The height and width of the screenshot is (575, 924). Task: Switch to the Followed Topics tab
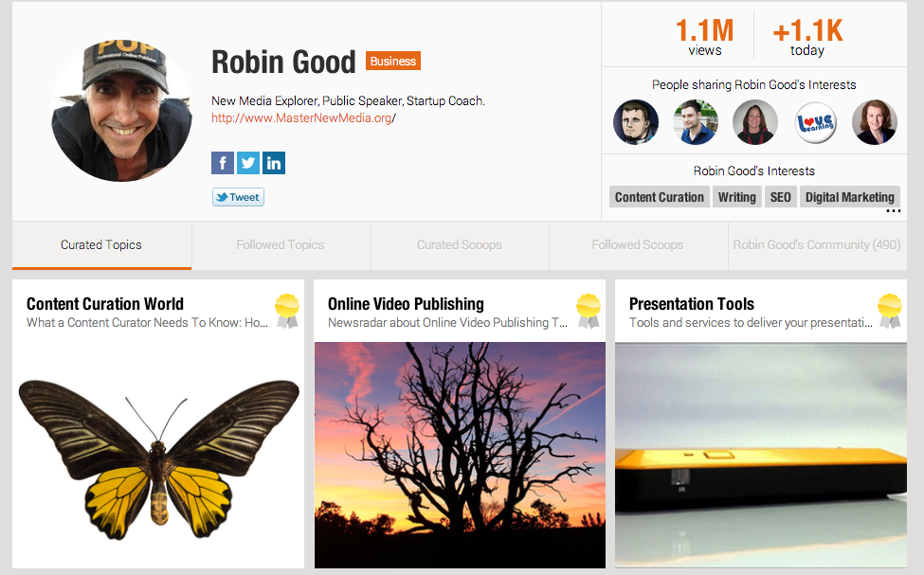pyautogui.click(x=281, y=245)
